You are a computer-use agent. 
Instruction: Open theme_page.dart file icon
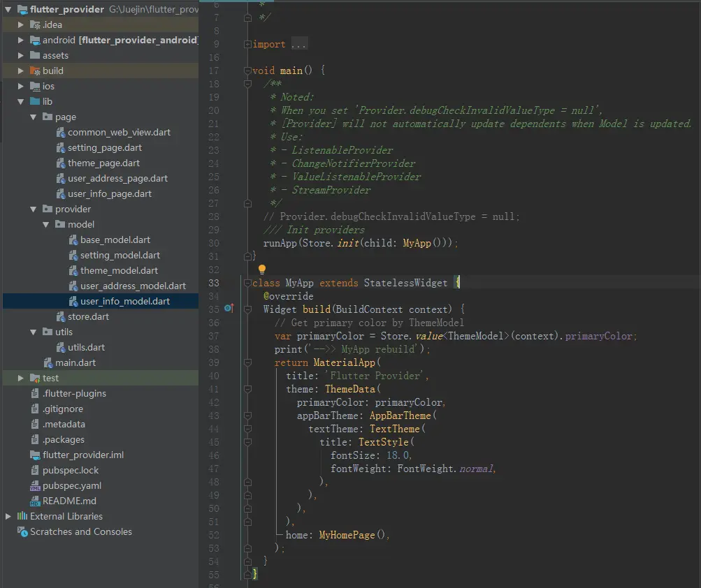tap(61, 163)
